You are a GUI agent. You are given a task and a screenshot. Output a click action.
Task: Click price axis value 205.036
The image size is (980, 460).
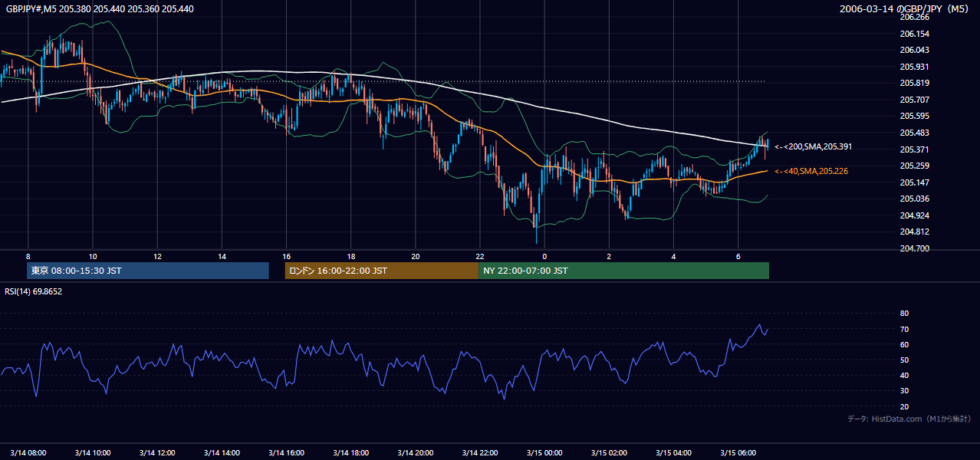pyautogui.click(x=914, y=199)
